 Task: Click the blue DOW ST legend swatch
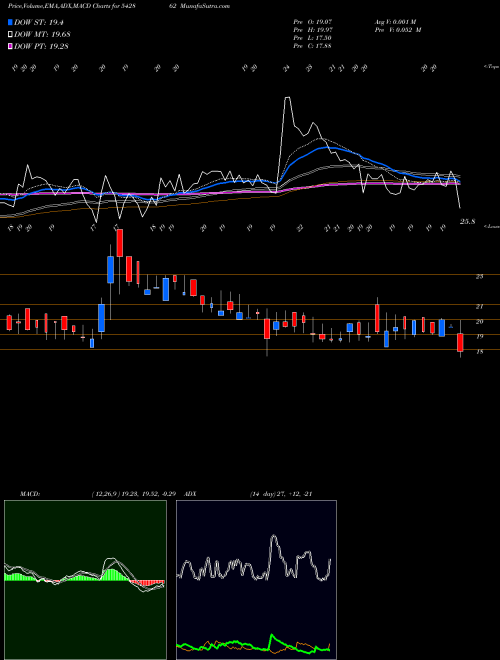tap(10, 22)
